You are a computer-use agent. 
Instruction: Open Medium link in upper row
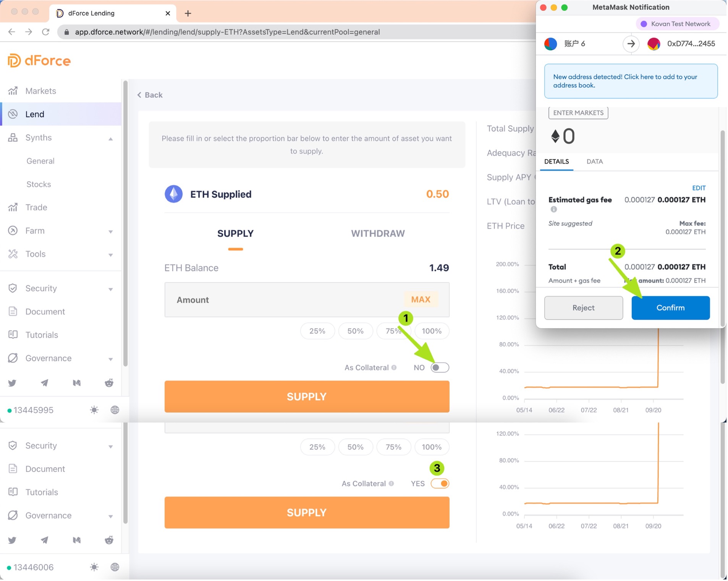(77, 383)
